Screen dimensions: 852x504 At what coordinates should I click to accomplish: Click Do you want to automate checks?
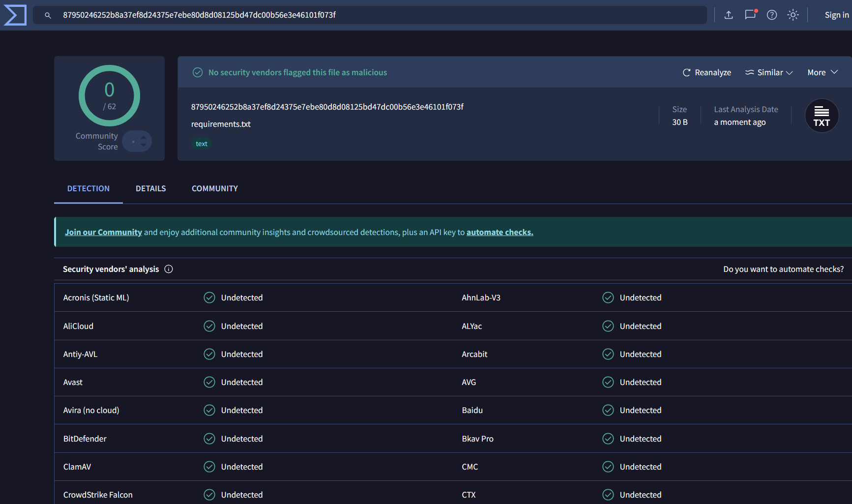784,269
